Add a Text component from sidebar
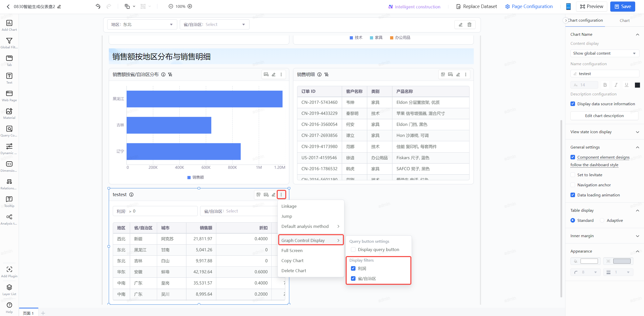Viewport: 644px width, 316px height. pyautogui.click(x=9, y=76)
